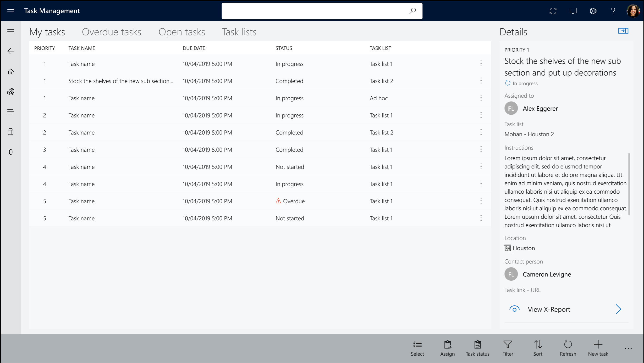Toggle the left navigation sidebar collapsed
This screenshot has width=644, height=363.
[11, 31]
